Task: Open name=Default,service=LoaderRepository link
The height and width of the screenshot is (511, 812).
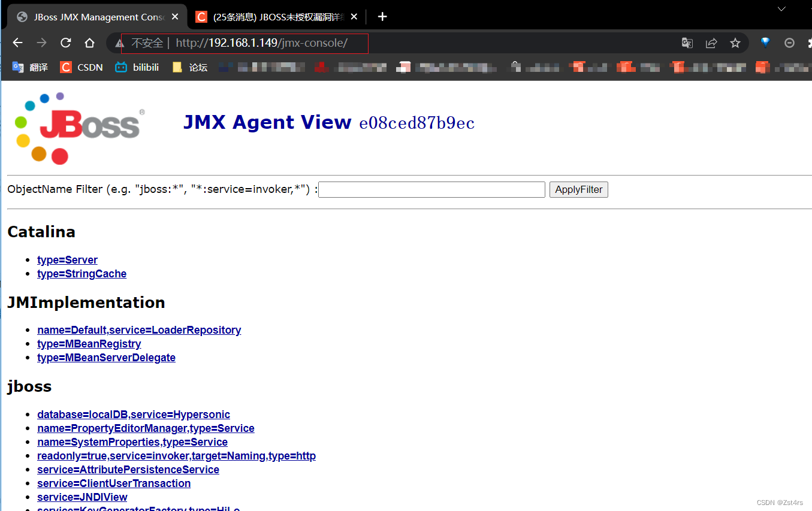Action: pos(139,330)
